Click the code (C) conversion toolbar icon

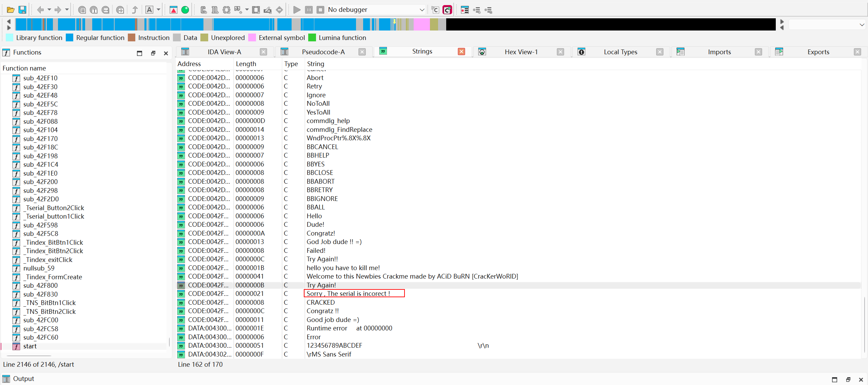pos(203,10)
